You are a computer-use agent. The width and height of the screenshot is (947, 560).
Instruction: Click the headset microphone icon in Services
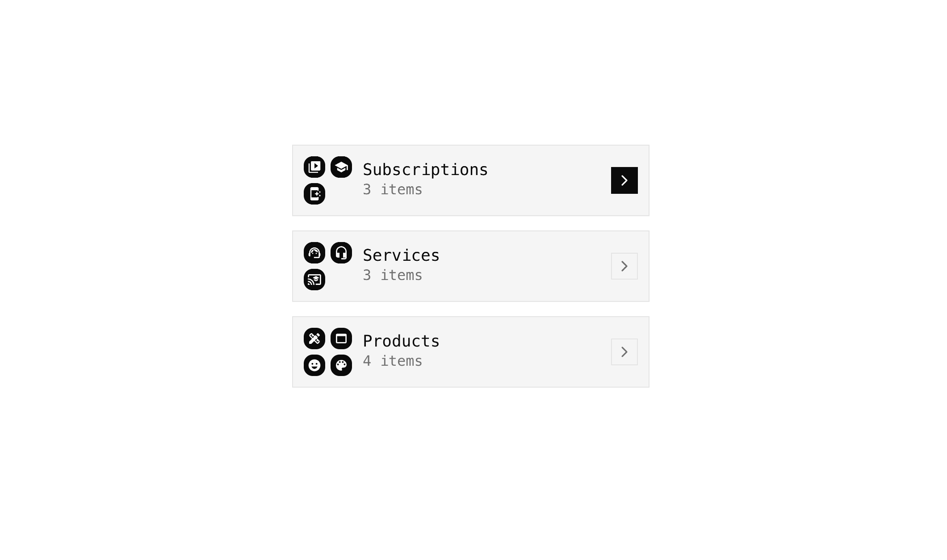(x=341, y=253)
